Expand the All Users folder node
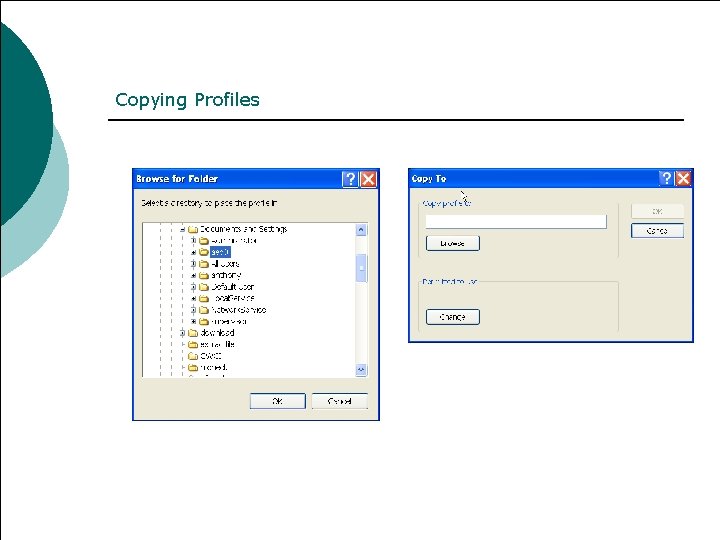Viewport: 720px width, 540px height. (193, 264)
